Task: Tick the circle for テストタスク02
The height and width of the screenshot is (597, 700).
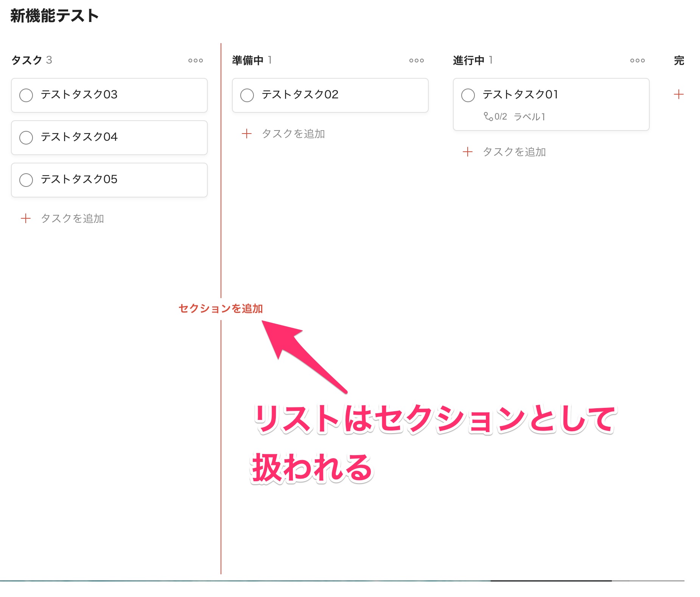Action: (247, 95)
